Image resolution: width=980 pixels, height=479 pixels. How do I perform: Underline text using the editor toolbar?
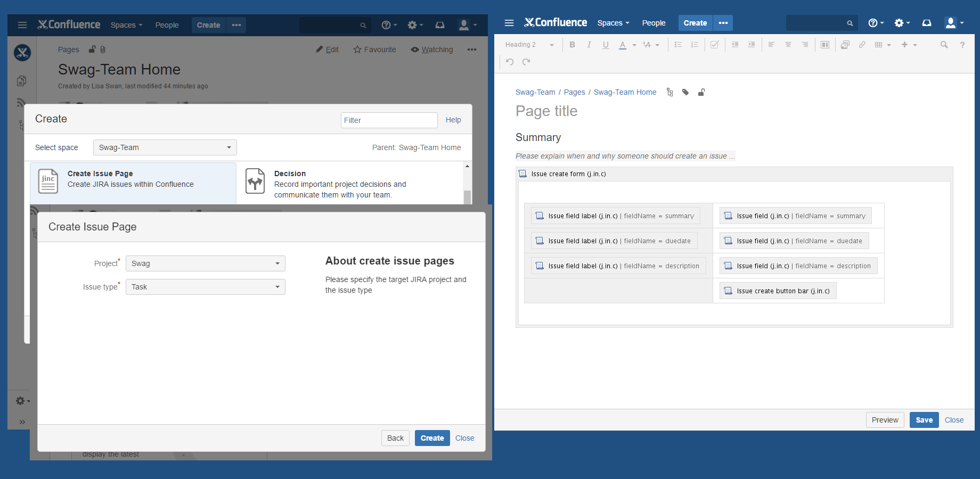[x=606, y=45]
